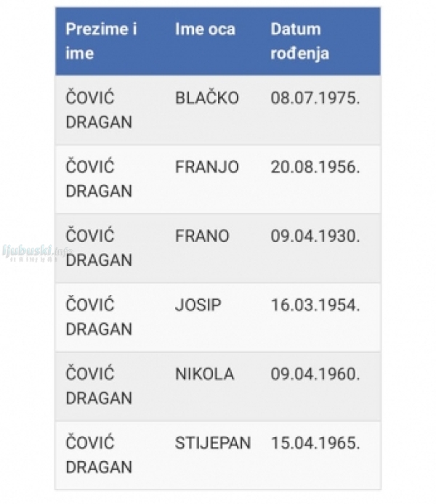This screenshot has width=436, height=504.
Task: Click birth date 20.08.1956.
Action: (315, 167)
